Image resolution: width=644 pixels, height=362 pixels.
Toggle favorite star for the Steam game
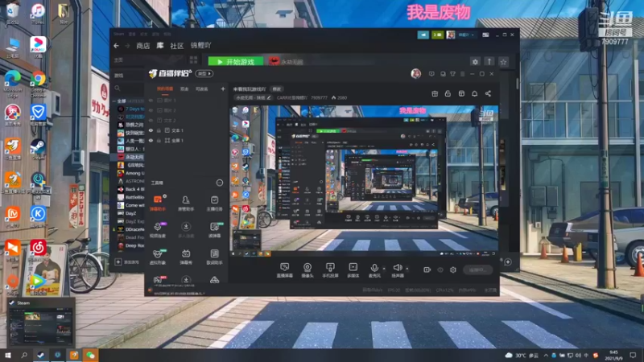504,62
